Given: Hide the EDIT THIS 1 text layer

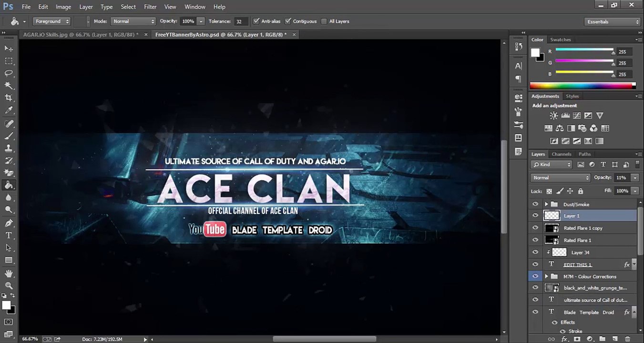Looking at the screenshot, I should coord(535,264).
